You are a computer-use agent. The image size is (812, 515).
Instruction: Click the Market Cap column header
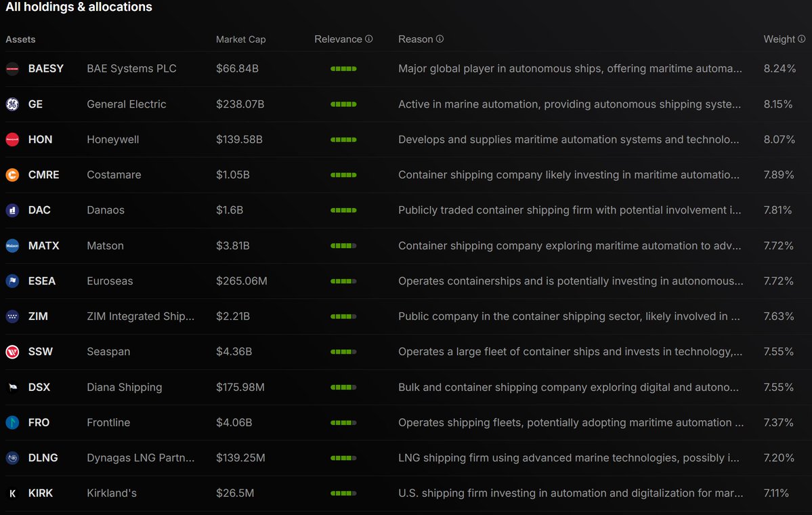coord(241,39)
